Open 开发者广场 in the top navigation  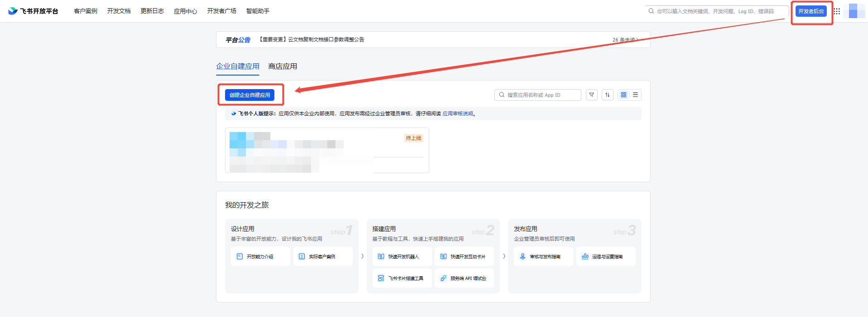tap(221, 11)
